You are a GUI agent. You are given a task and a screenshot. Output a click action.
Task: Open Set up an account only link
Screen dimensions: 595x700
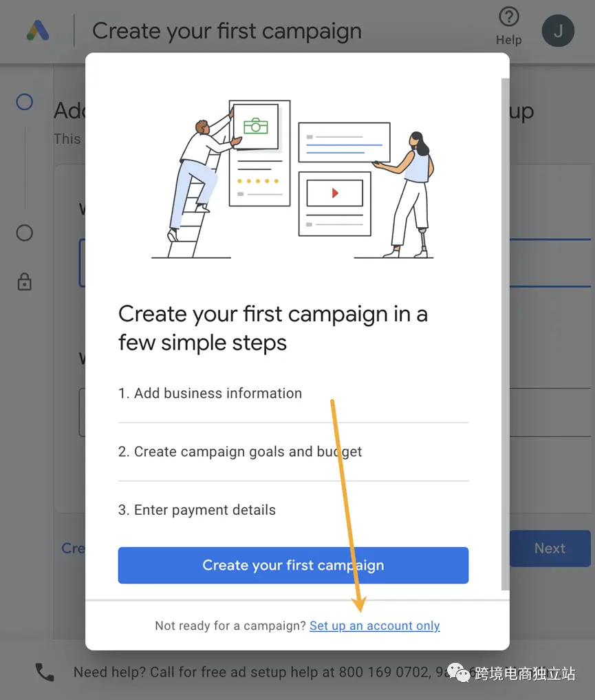click(375, 626)
